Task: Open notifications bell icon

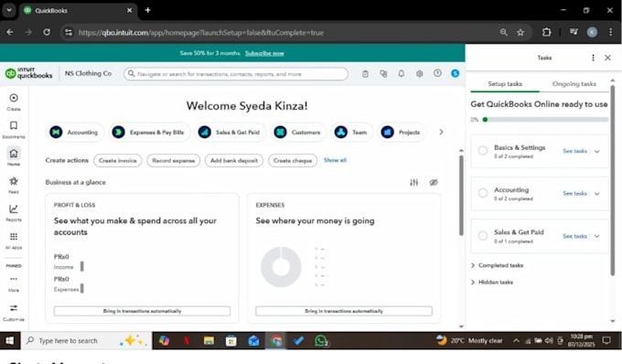Action: click(402, 74)
